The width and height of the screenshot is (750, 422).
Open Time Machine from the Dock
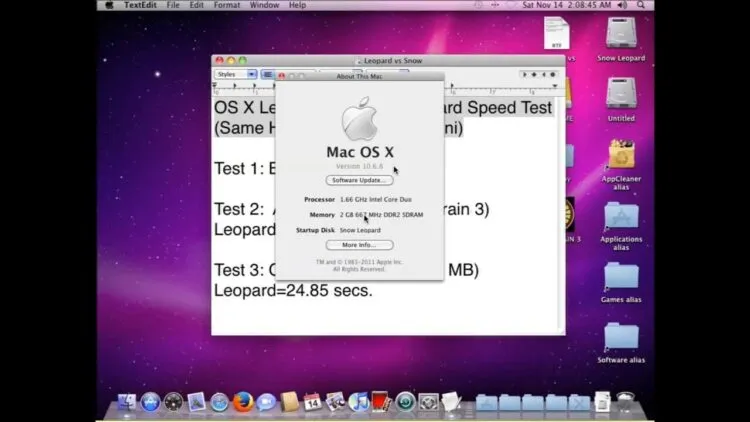(x=405, y=402)
